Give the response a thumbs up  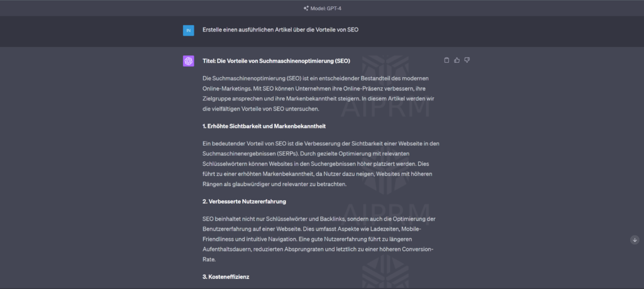click(457, 60)
